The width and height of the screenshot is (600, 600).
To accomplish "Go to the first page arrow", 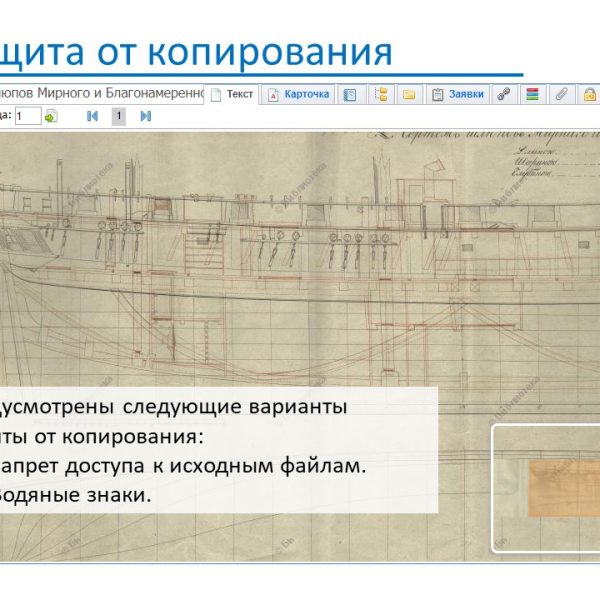I will click(x=92, y=116).
